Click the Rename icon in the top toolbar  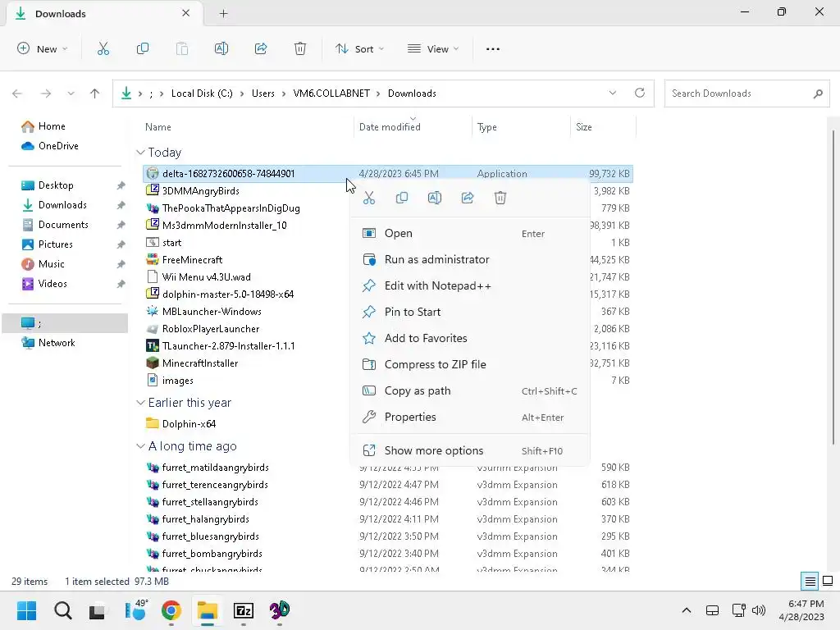point(221,48)
